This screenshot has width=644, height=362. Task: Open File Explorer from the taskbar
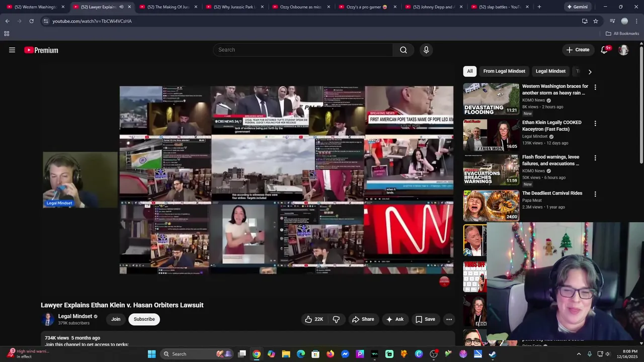pyautogui.click(x=286, y=354)
